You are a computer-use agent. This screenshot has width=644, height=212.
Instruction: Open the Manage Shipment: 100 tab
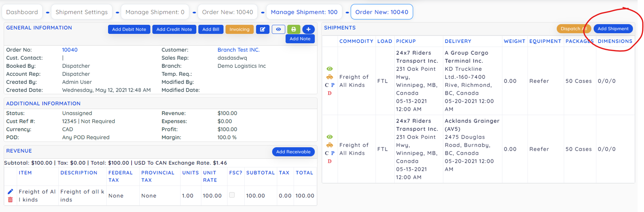[x=304, y=12]
